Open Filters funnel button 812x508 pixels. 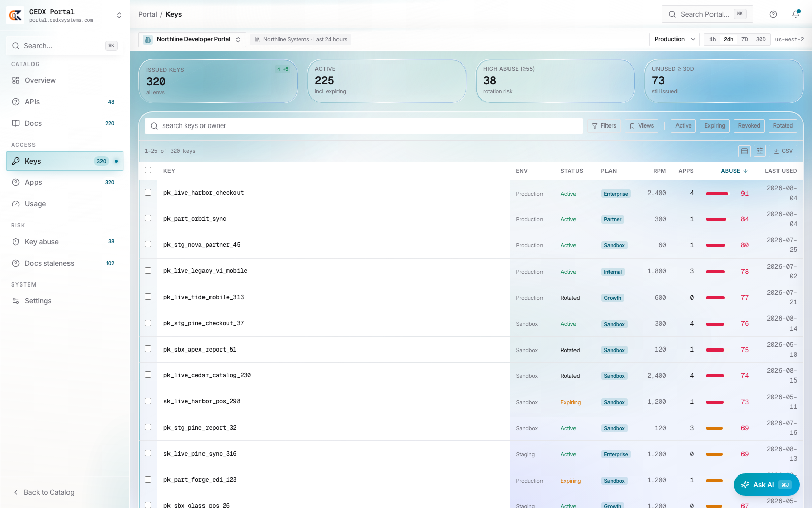(604, 126)
